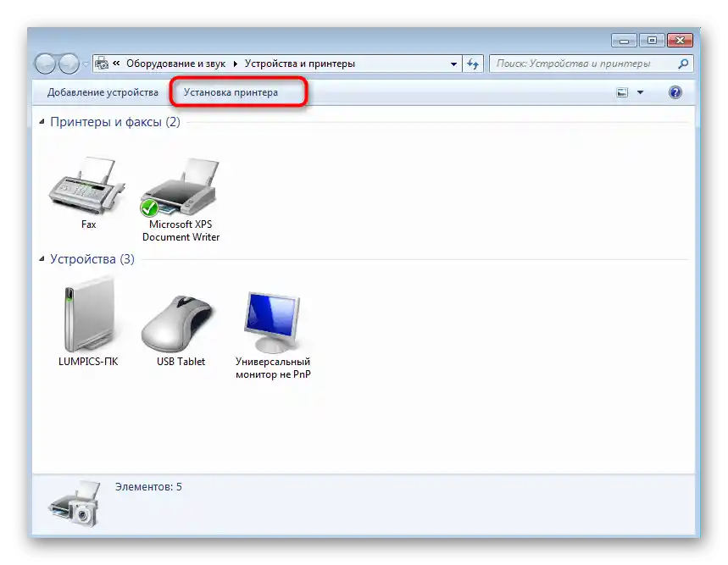Image resolution: width=728 pixels, height=565 pixels.
Task: Select Универсальный монитор не PnP icon
Action: pos(273,322)
